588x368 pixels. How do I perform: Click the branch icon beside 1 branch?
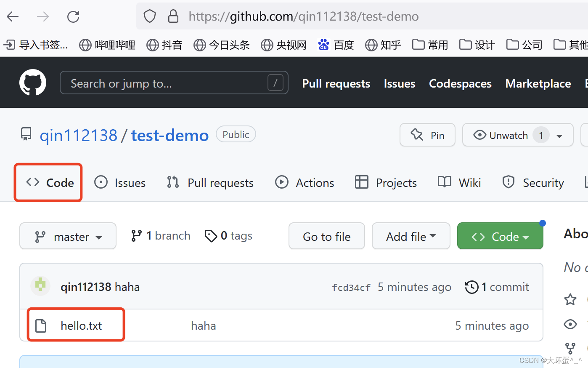click(x=136, y=236)
